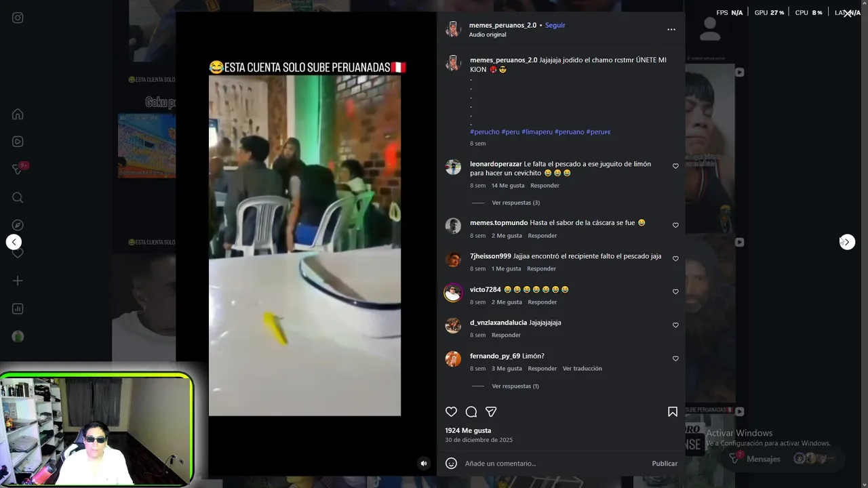Mute the video with the speaker icon
Image resolution: width=868 pixels, height=488 pixels.
pos(424,464)
